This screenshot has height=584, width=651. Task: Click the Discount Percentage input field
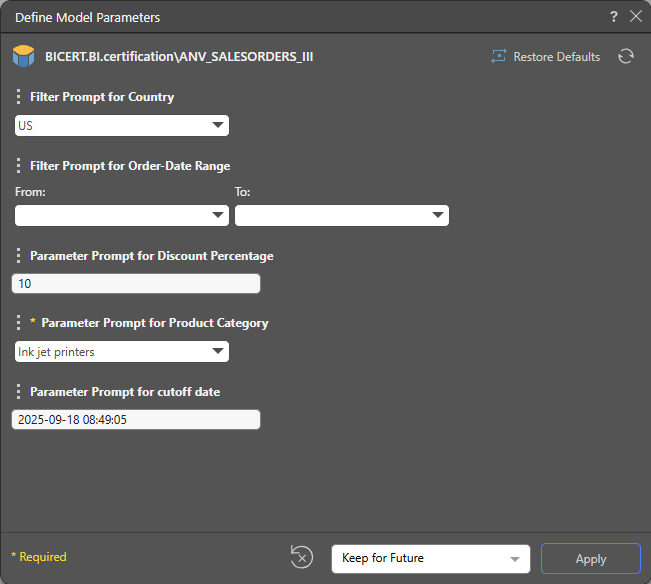136,284
